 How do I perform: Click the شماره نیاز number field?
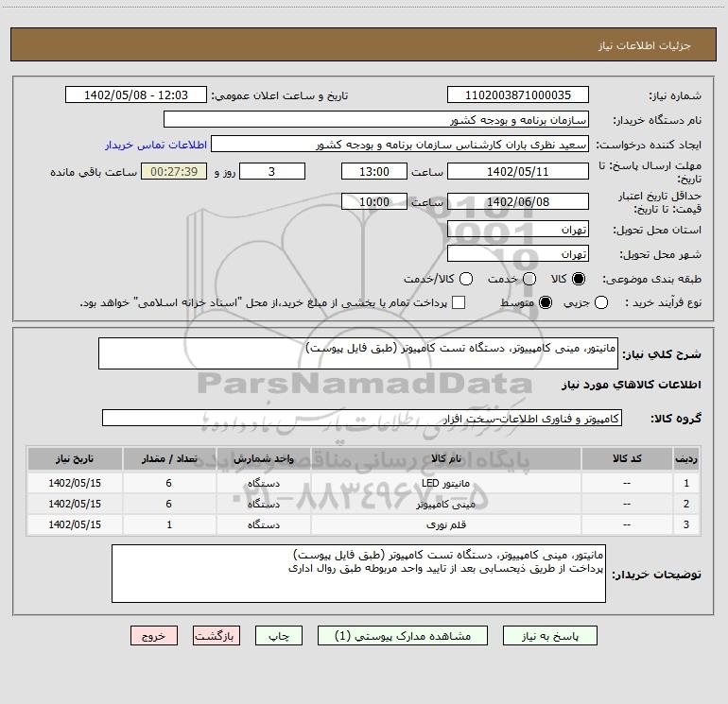[518, 95]
